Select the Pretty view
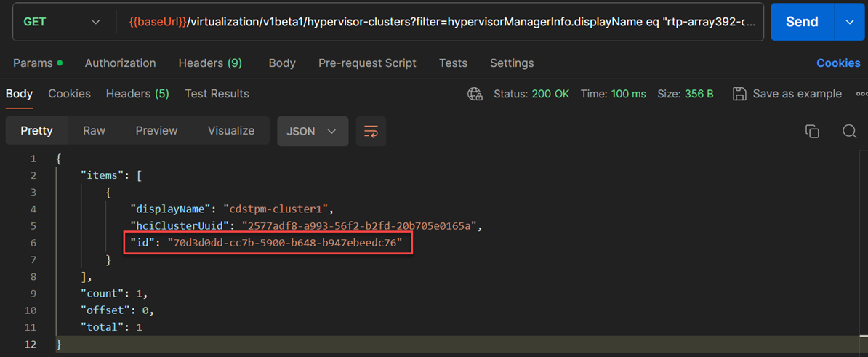 pyautogui.click(x=36, y=131)
